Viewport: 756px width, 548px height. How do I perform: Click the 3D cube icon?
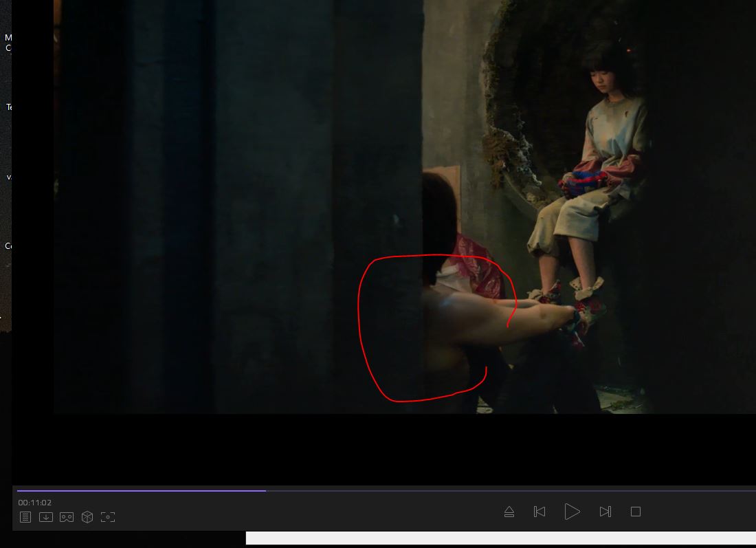point(87,517)
